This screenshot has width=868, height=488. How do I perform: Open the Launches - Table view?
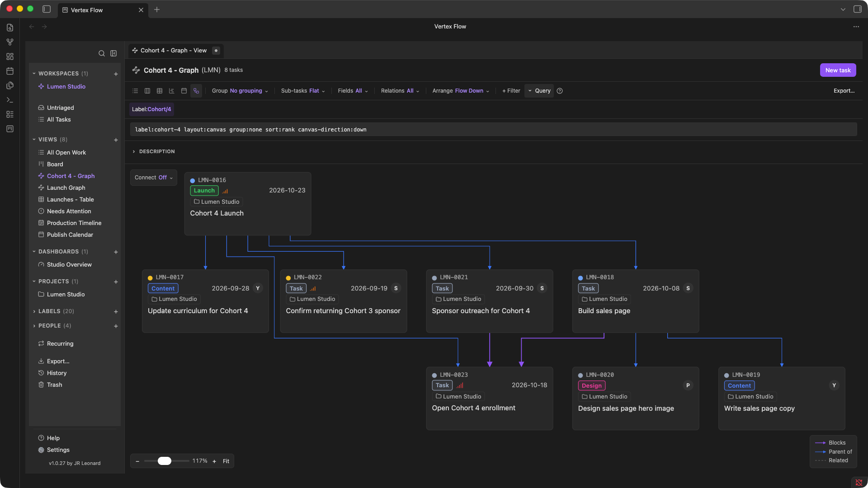[x=70, y=199]
